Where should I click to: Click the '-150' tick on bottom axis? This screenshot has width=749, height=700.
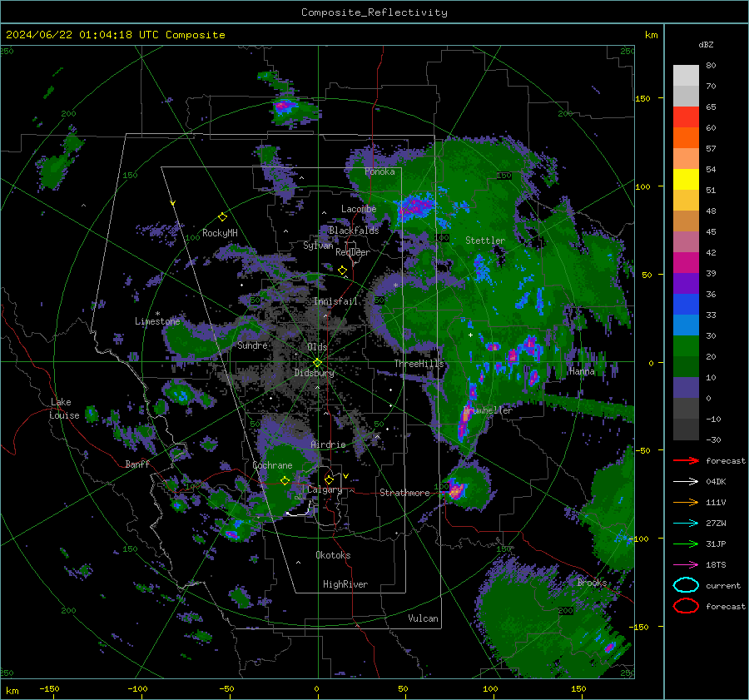[49, 689]
